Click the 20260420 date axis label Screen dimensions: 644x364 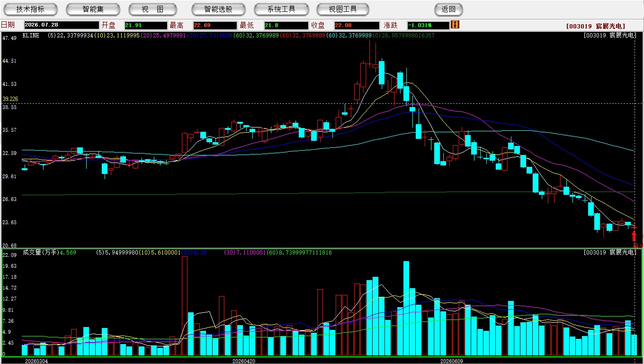(x=244, y=361)
